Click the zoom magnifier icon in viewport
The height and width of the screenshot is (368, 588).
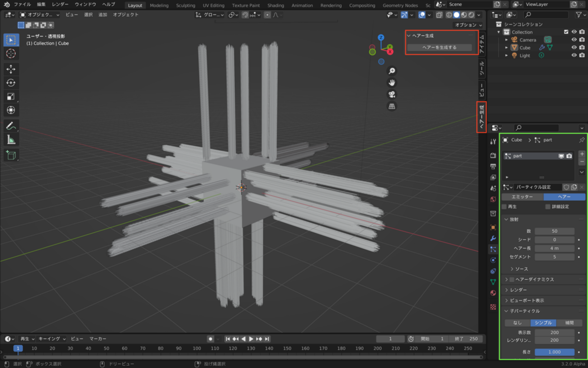click(392, 71)
